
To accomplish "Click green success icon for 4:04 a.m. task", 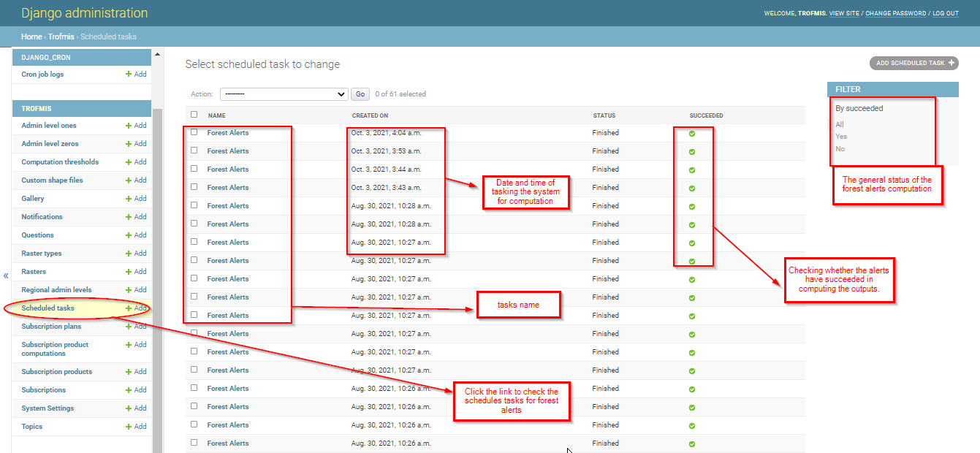I will pos(691,134).
